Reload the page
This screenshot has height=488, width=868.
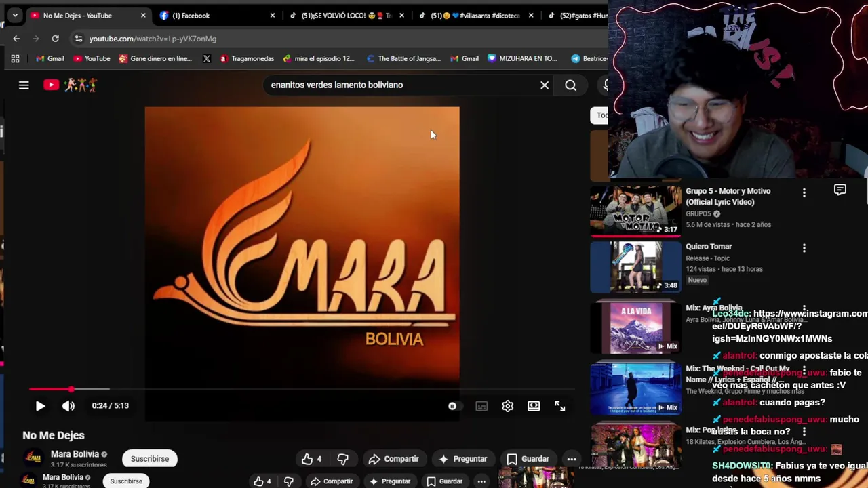point(55,39)
